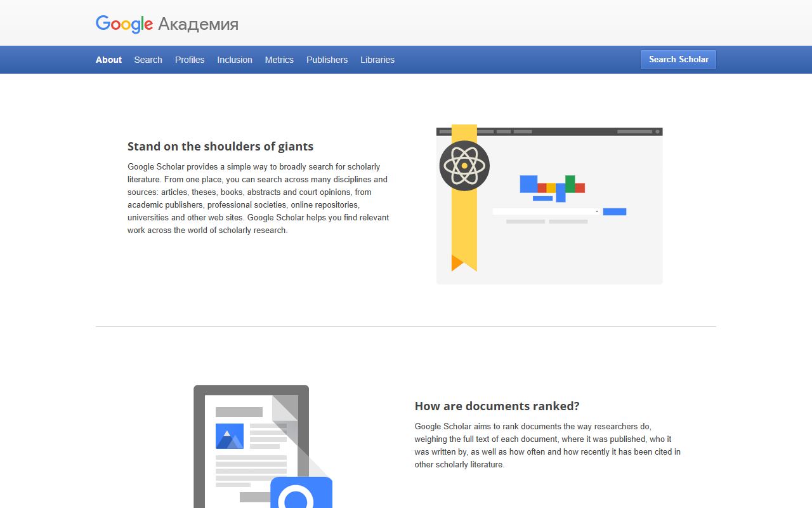Click the blue magnifier icon on document
The image size is (812, 508).
point(301,493)
